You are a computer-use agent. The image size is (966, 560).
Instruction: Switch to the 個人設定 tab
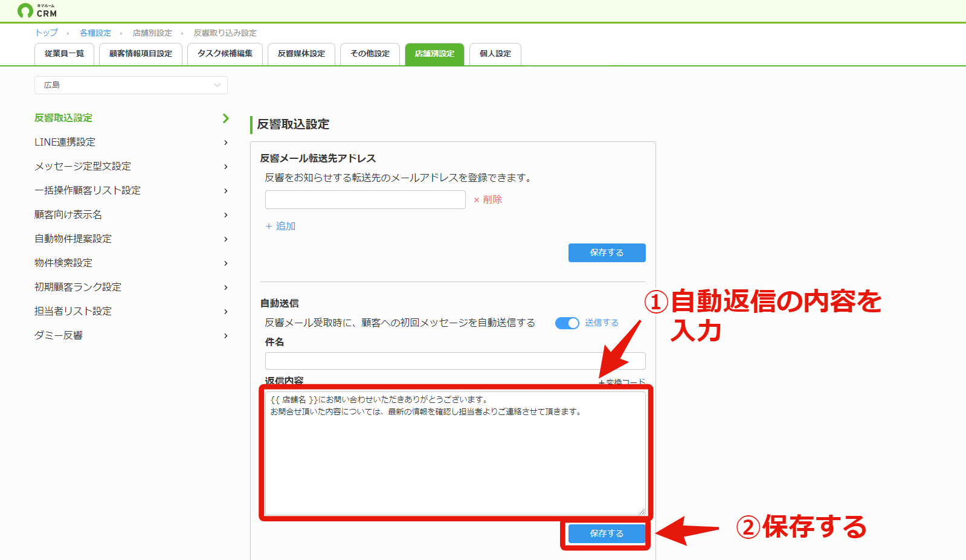(495, 54)
